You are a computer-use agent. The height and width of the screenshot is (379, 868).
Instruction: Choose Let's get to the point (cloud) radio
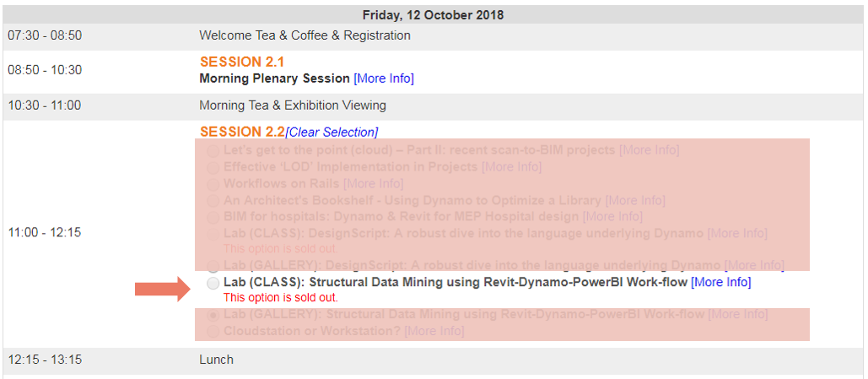tap(213, 151)
